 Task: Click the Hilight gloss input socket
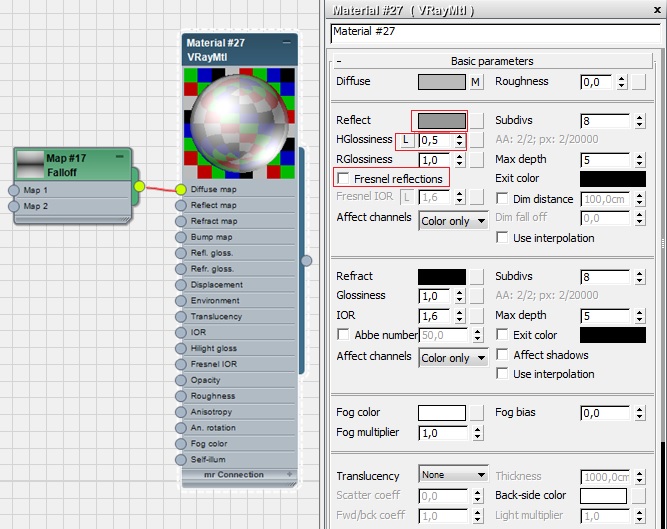pos(181,348)
